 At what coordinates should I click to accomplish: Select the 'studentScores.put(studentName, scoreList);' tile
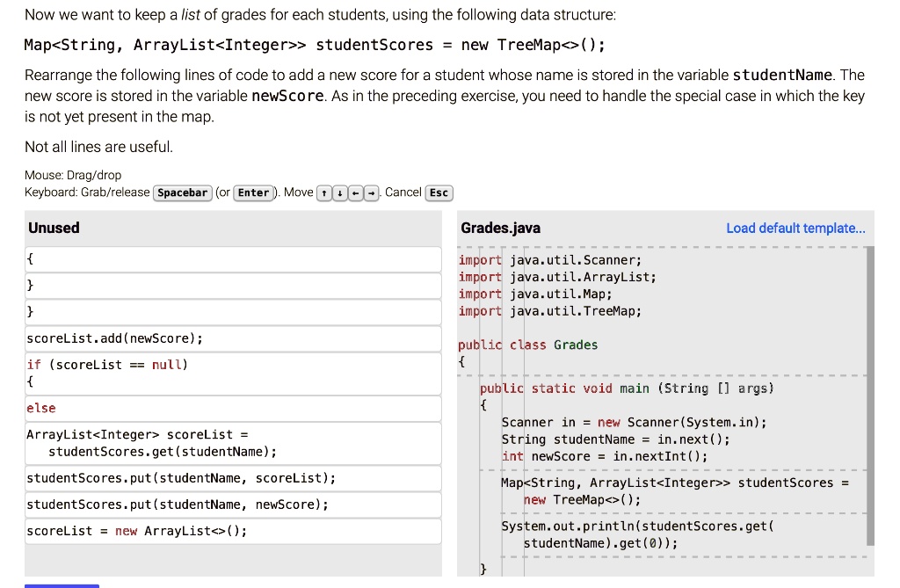tap(233, 478)
